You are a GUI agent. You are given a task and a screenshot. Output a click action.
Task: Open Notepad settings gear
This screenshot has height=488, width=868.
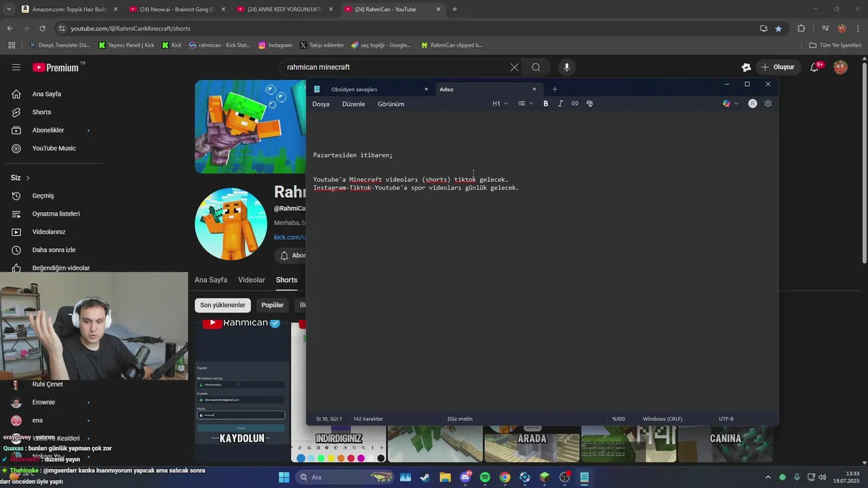pyautogui.click(x=768, y=104)
